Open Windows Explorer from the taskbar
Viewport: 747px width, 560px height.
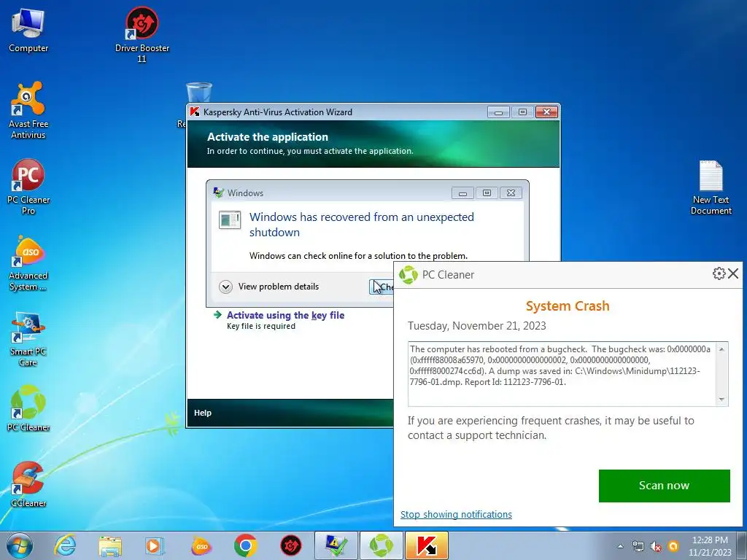110,545
